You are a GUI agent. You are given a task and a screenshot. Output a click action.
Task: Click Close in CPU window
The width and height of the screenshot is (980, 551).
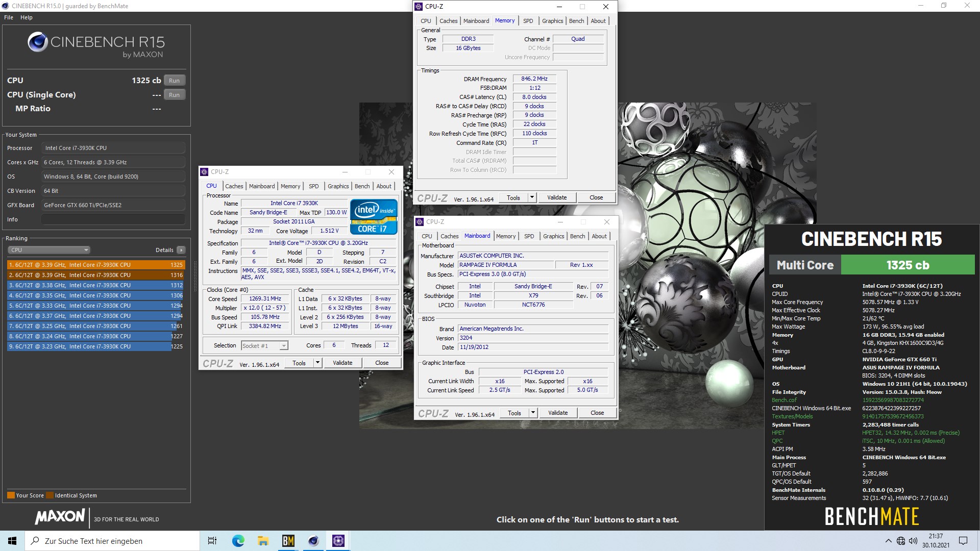pos(382,363)
